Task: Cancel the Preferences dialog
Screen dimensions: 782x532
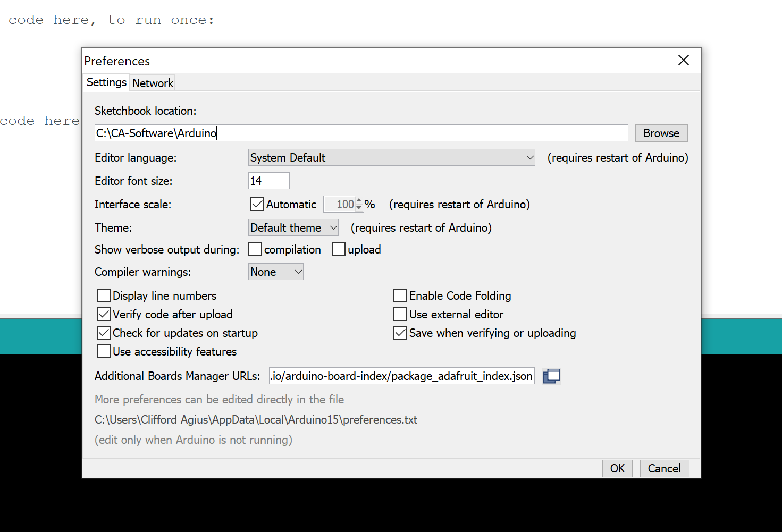Action: [665, 468]
